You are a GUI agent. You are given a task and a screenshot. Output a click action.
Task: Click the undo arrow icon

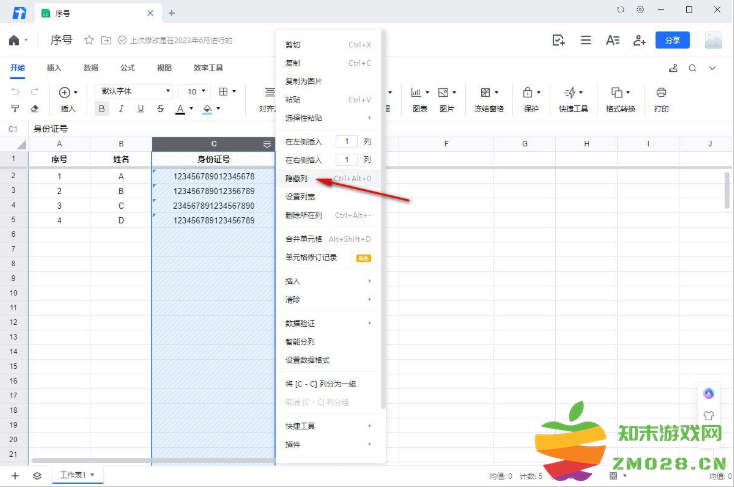click(x=15, y=91)
